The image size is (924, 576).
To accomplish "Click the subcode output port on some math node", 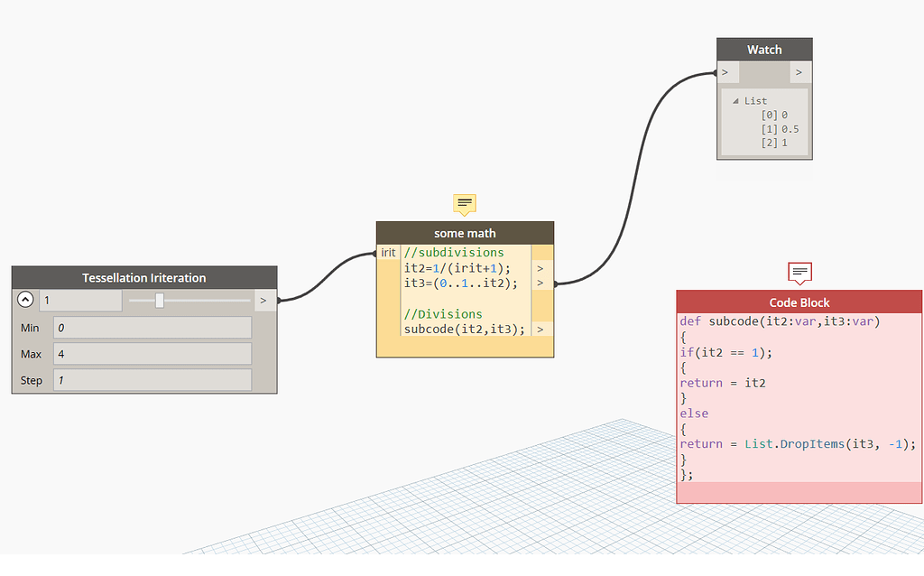I will (541, 329).
